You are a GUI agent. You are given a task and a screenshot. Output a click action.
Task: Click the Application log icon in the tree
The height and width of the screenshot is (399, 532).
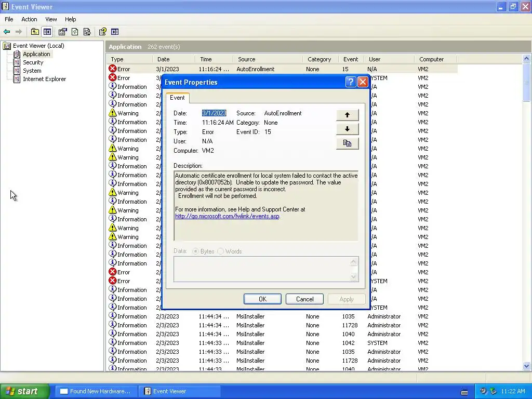pos(17,54)
